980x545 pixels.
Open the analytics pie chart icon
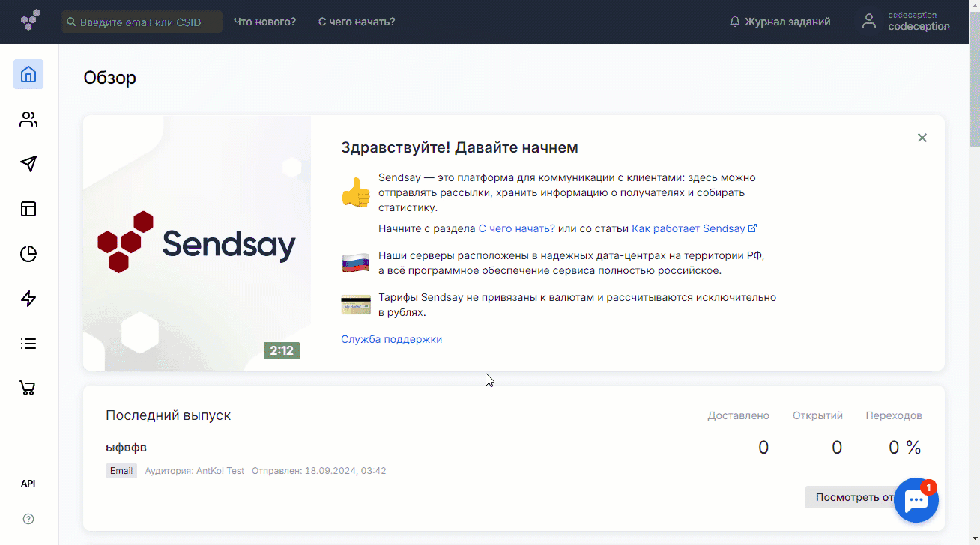[x=28, y=254]
